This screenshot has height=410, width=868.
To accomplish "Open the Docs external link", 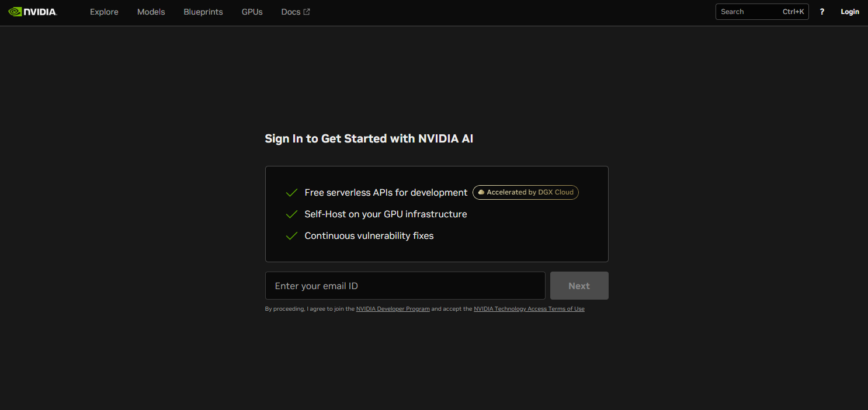I will tap(296, 12).
